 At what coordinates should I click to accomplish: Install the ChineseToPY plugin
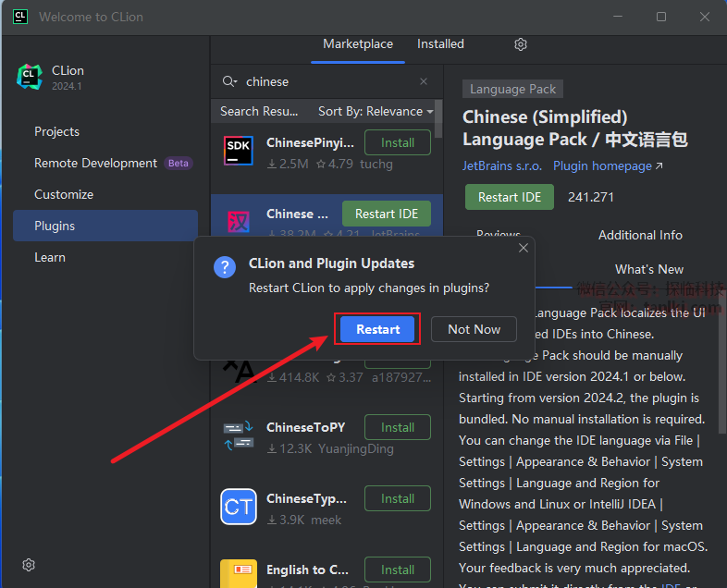(397, 427)
